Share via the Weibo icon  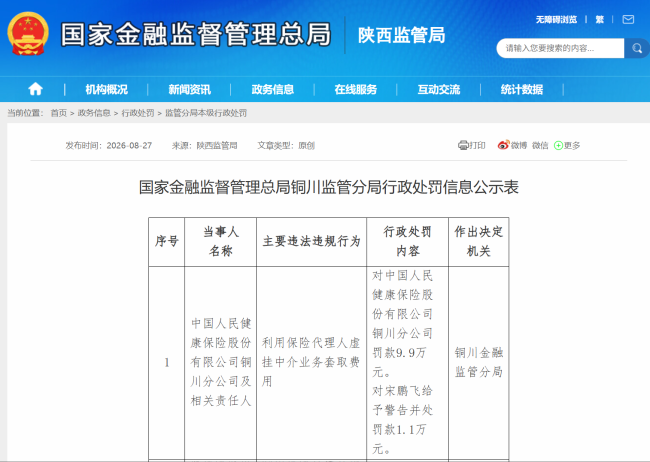click(503, 145)
